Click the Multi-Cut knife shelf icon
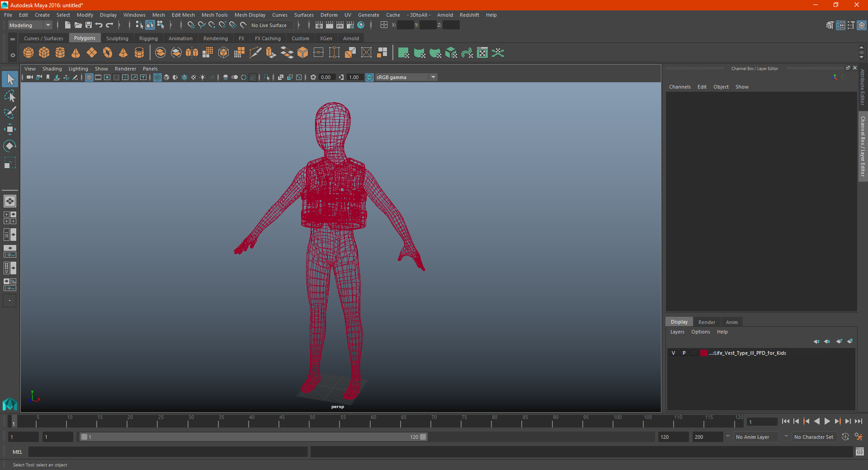The width and height of the screenshot is (868, 470). click(255, 53)
